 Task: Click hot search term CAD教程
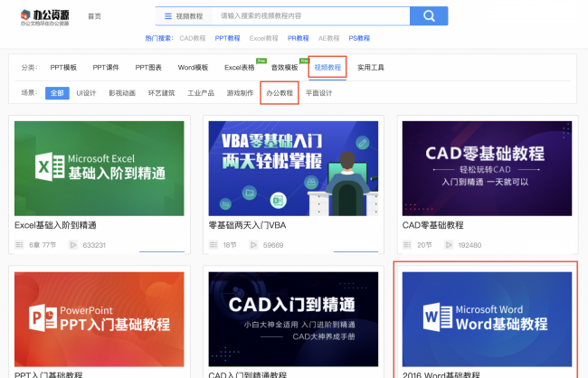click(x=193, y=38)
